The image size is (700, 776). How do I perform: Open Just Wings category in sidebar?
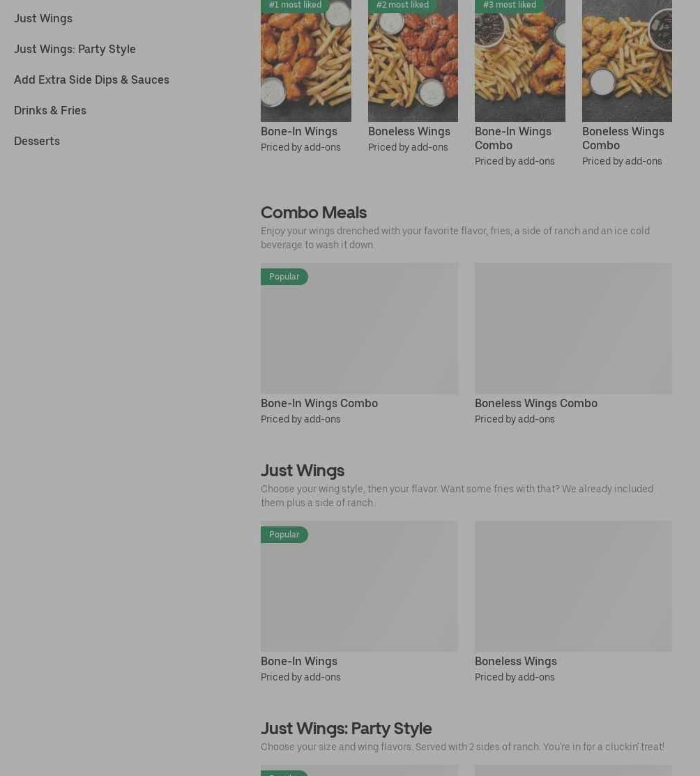point(43,18)
